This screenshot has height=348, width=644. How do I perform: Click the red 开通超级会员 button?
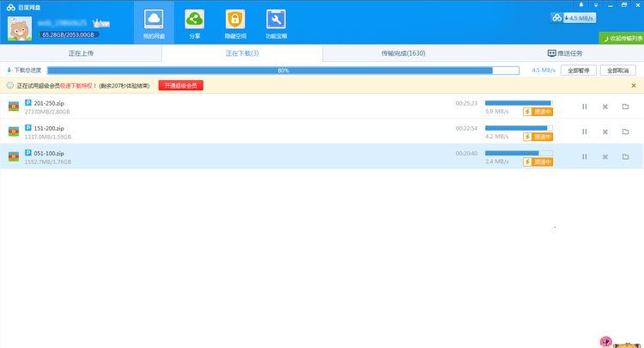(180, 85)
